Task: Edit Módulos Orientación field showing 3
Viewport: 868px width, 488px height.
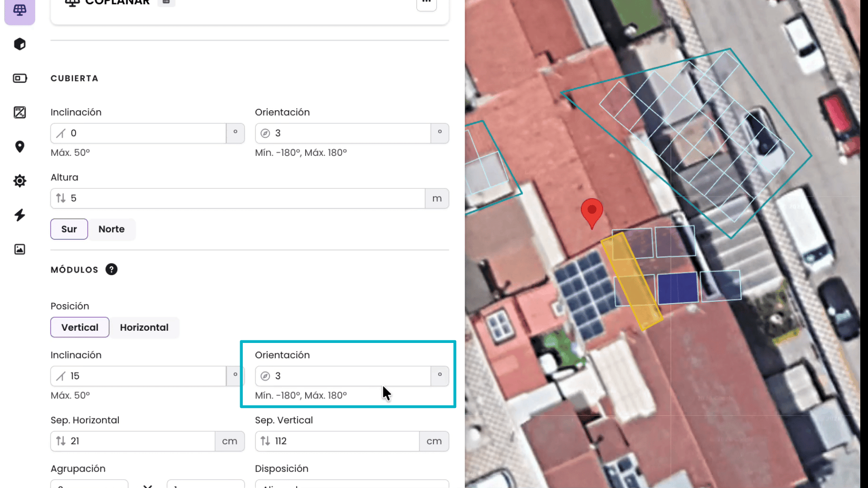Action: (x=343, y=376)
